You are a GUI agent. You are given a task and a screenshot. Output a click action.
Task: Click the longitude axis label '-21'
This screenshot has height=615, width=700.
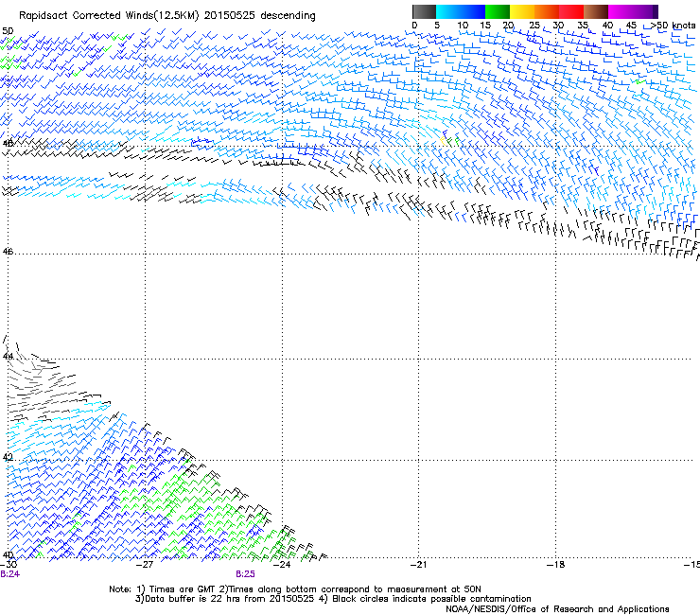(419, 565)
